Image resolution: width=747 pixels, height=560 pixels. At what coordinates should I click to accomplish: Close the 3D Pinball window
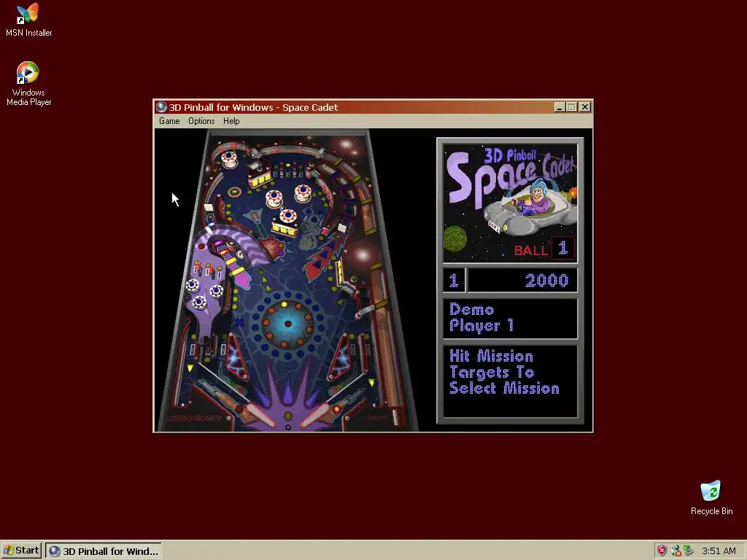(584, 107)
